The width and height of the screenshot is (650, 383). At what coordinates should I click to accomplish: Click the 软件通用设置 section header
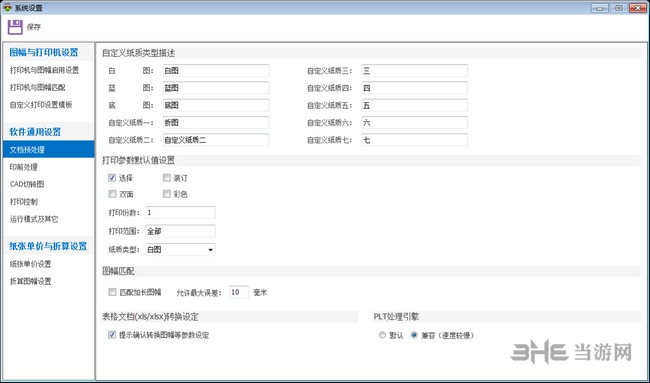click(x=35, y=132)
